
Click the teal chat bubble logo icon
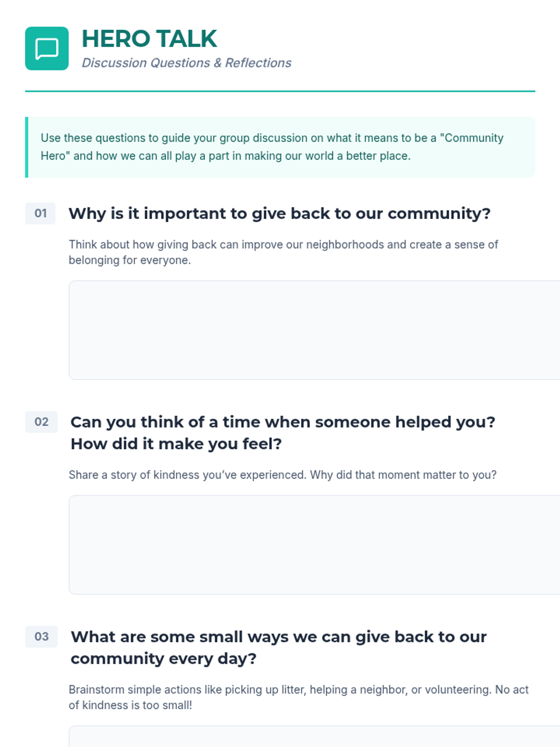47,49
